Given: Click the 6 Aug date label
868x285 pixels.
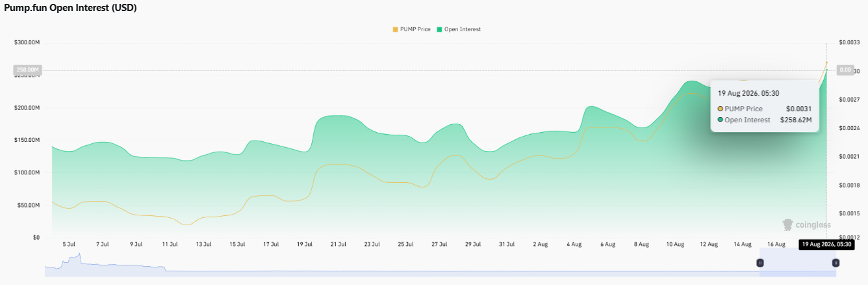Looking at the screenshot, I should coord(607,245).
